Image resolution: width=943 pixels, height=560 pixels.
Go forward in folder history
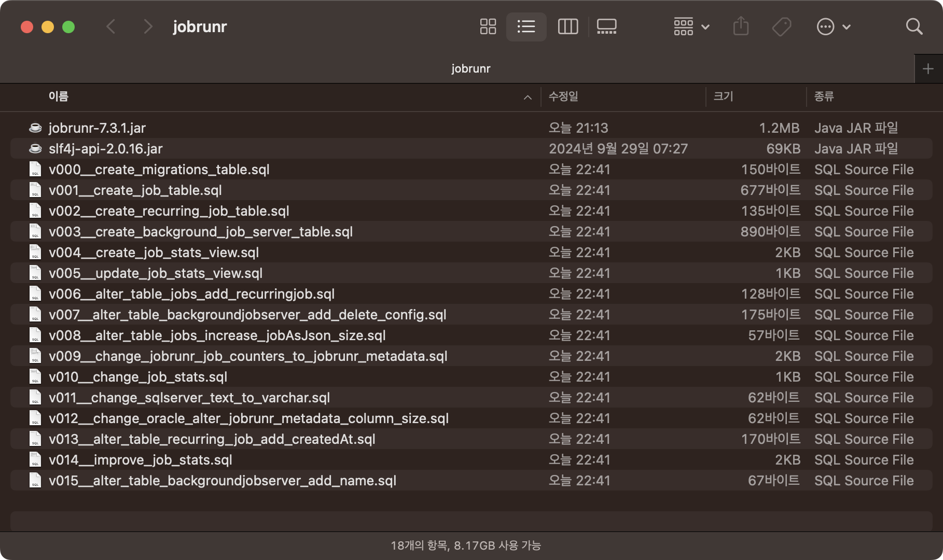click(148, 26)
